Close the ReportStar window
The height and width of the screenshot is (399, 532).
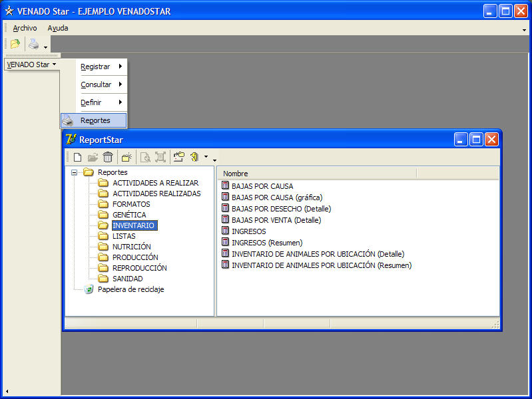(491, 140)
